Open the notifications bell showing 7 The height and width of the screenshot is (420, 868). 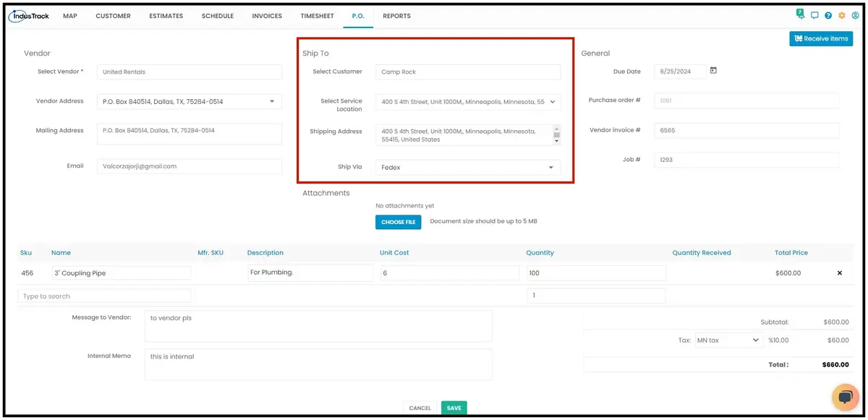point(800,14)
